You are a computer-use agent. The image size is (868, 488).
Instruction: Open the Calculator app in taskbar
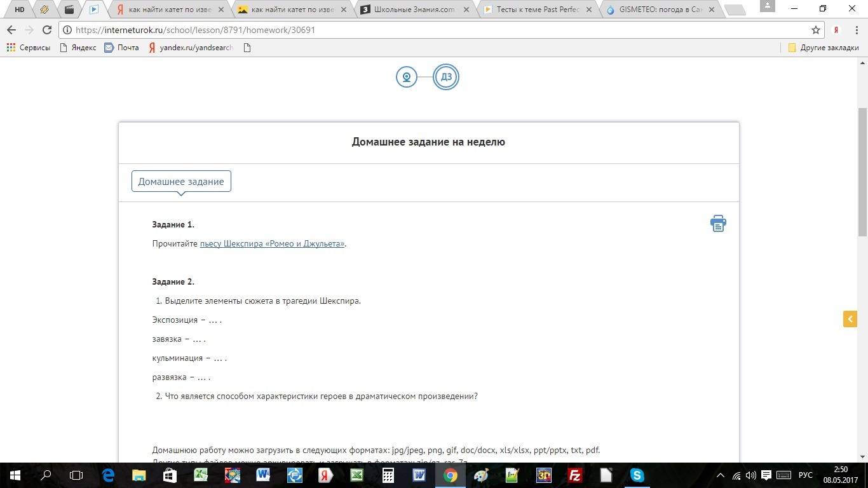coord(388,475)
